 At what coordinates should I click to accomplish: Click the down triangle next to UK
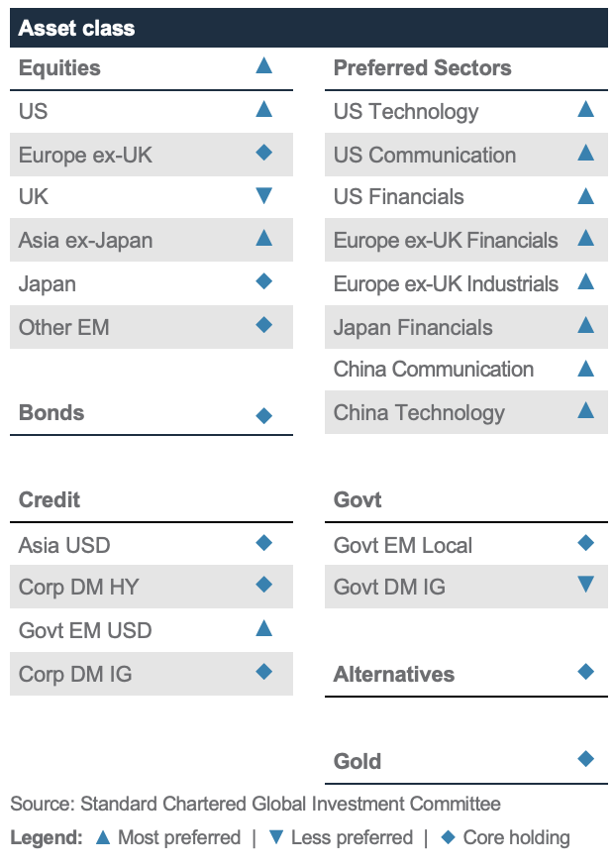point(263,195)
